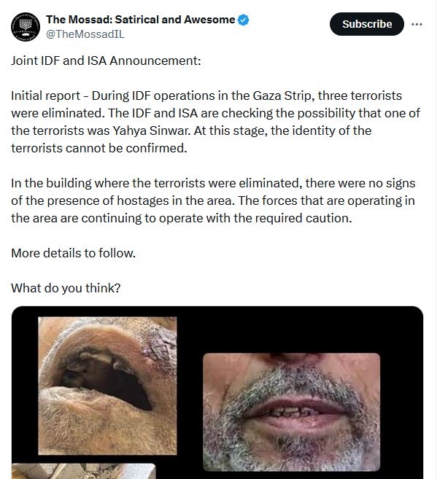This screenshot has height=479, width=448.
Task: Open the mouth and beard photo
Action: pos(291,412)
